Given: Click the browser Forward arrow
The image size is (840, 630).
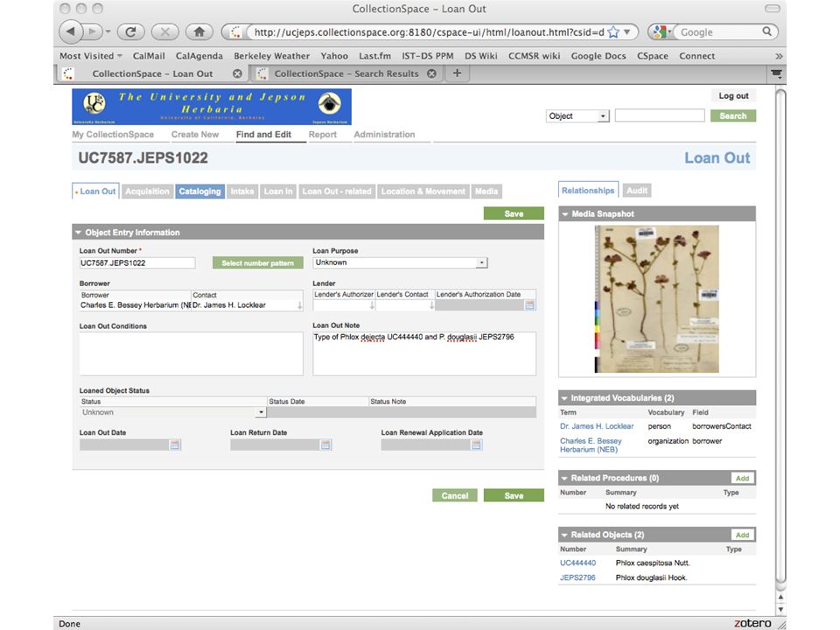Looking at the screenshot, I should [x=92, y=32].
